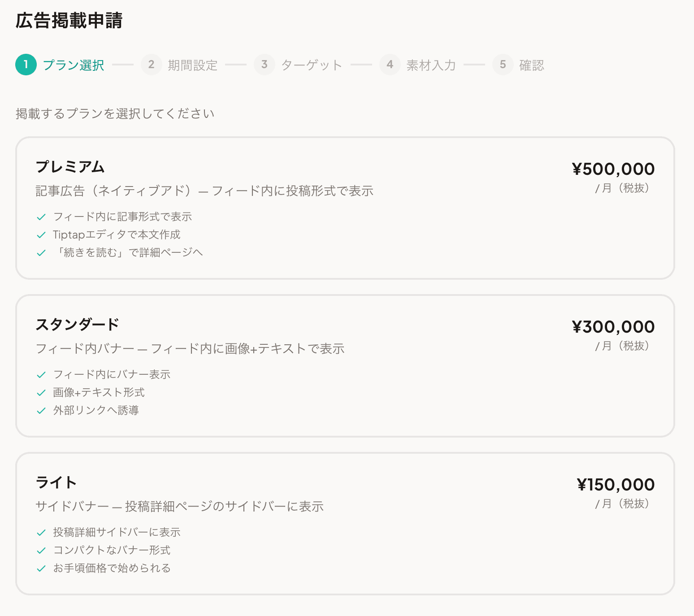
Task: Switch to the 確認 step label
Action: point(531,65)
